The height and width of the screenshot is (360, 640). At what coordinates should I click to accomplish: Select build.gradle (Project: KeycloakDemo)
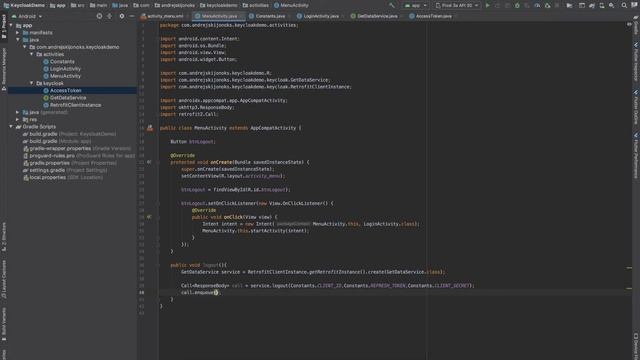[x=69, y=134]
